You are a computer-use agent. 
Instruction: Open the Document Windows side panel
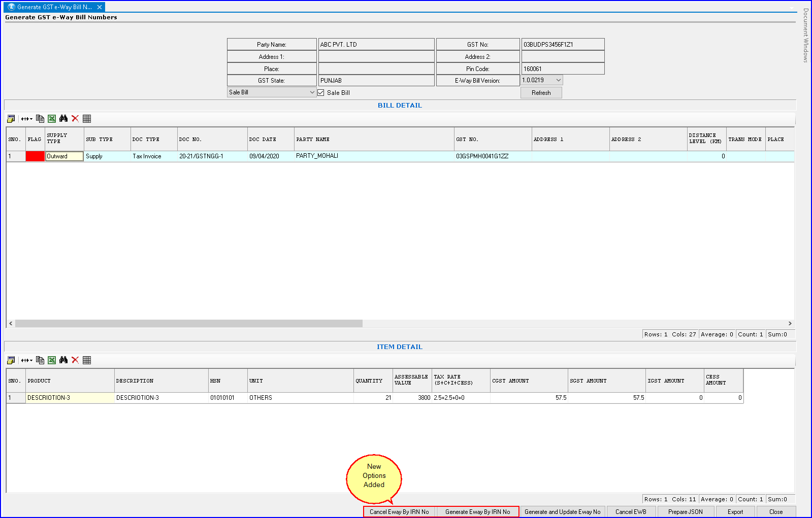pyautogui.click(x=805, y=35)
